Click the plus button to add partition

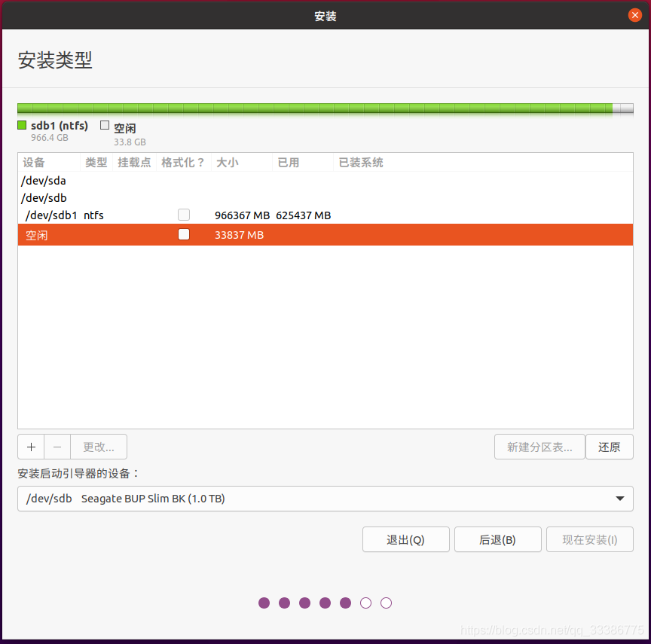tap(31, 447)
